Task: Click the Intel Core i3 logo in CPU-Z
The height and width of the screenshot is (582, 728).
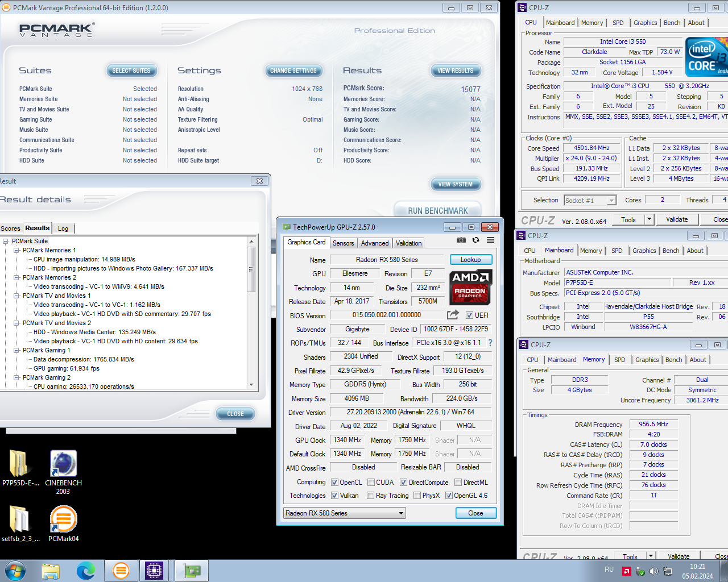Action: pos(706,56)
